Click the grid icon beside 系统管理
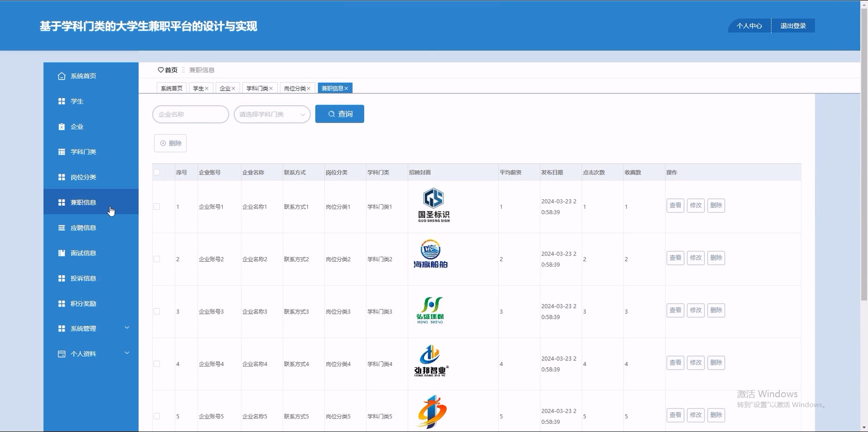The image size is (868, 432). tap(62, 329)
